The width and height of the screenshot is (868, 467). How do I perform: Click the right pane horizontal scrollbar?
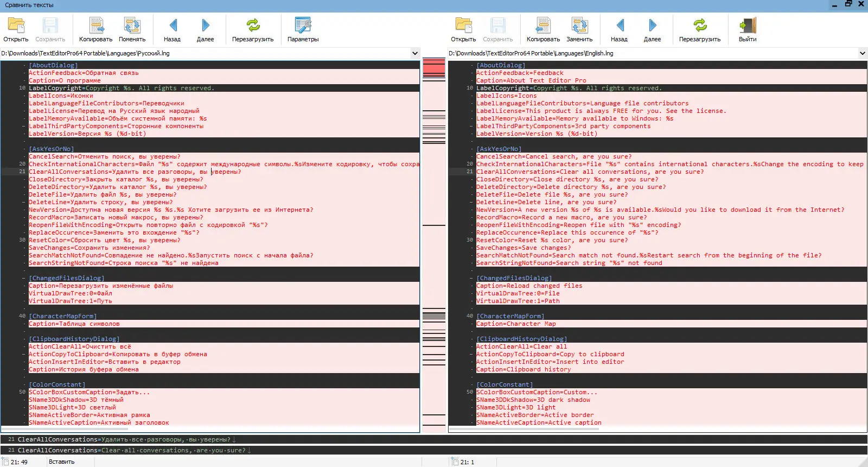(x=524, y=428)
